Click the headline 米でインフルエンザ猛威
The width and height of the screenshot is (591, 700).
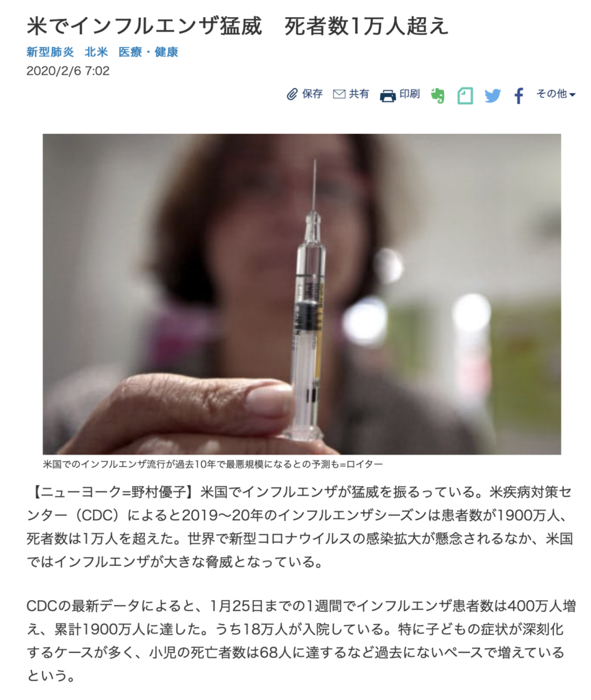[144, 26]
